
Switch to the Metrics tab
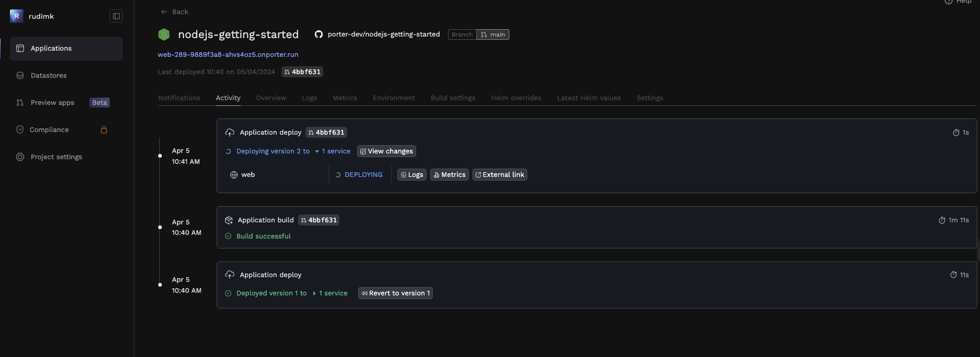pos(345,98)
